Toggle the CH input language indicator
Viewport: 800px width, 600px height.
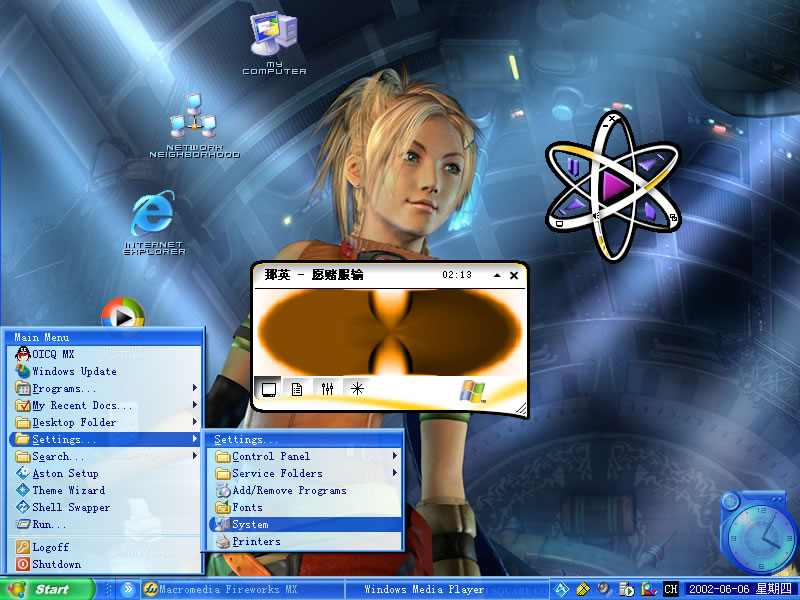coord(670,589)
